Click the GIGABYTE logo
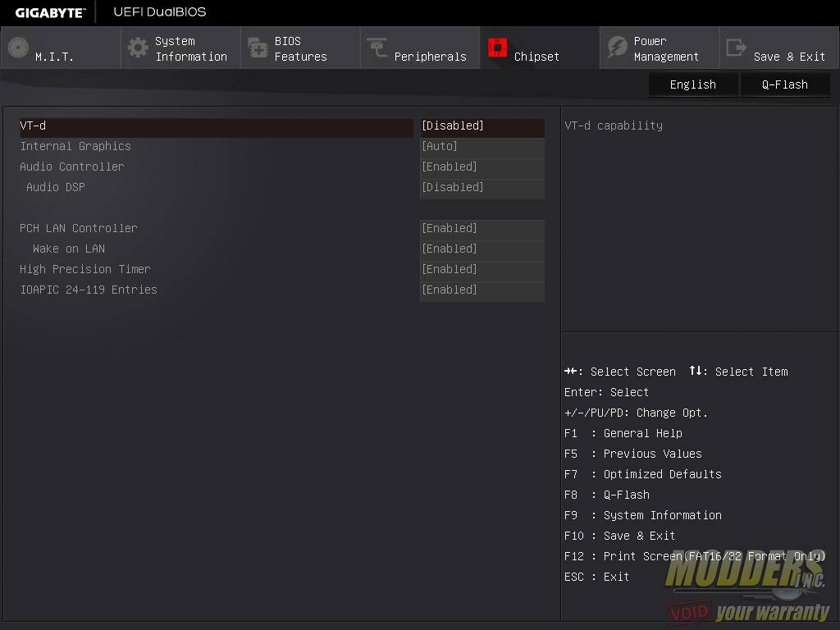The width and height of the screenshot is (840, 630). (50, 13)
